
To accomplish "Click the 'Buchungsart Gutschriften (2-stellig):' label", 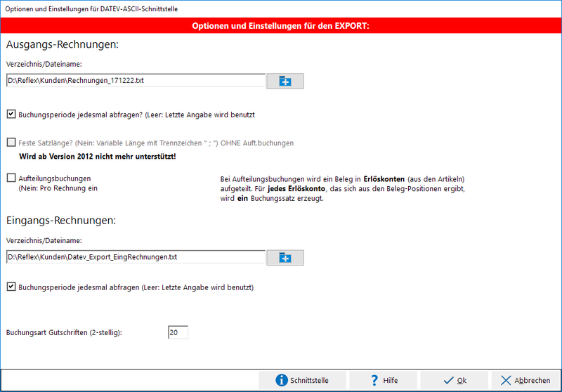I will 64,332.
